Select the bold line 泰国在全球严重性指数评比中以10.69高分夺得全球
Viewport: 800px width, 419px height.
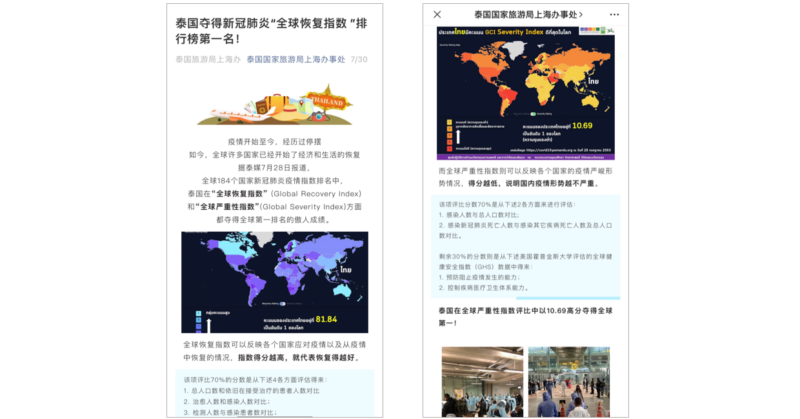(526, 310)
